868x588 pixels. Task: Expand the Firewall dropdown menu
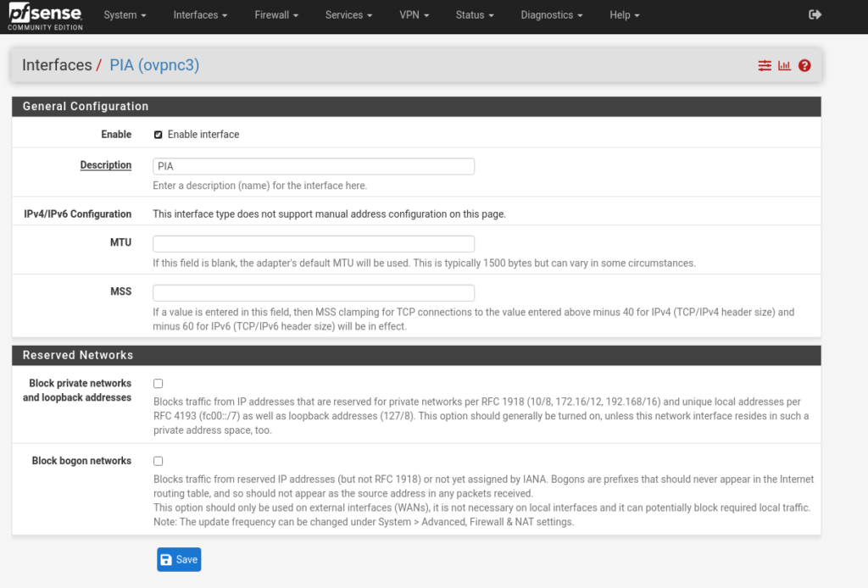tap(276, 15)
